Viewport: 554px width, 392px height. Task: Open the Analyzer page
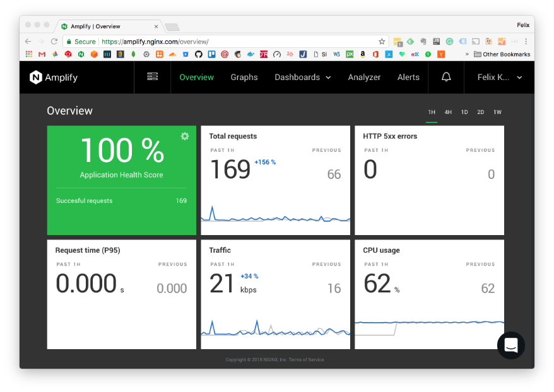(364, 78)
